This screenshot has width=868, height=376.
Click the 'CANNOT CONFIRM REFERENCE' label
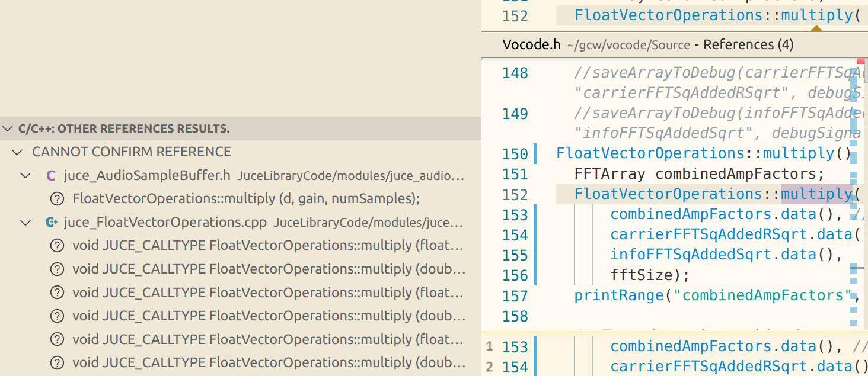coord(132,152)
